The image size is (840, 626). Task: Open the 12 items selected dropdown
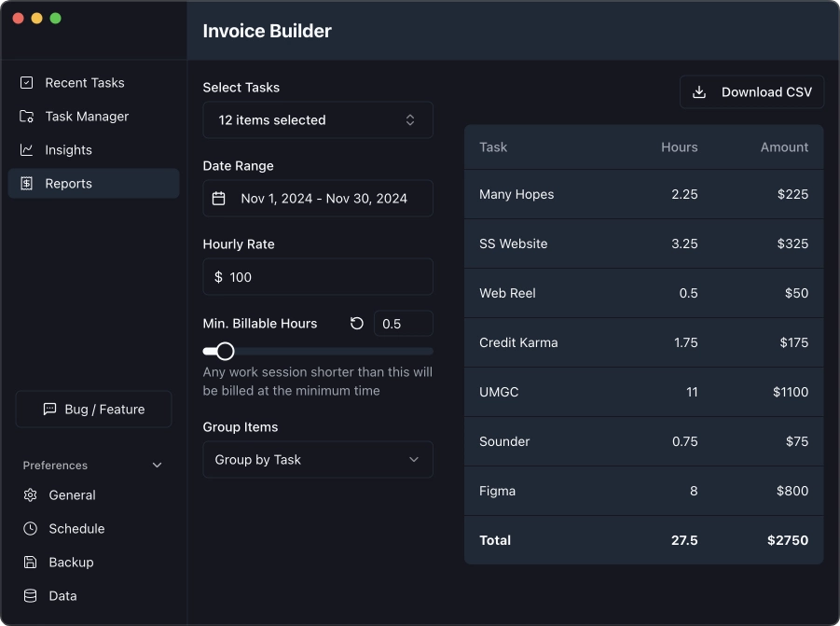point(318,120)
